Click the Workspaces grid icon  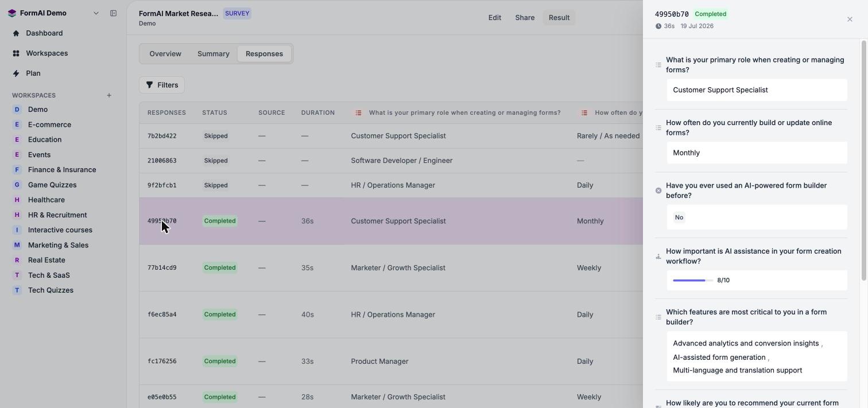tap(16, 53)
